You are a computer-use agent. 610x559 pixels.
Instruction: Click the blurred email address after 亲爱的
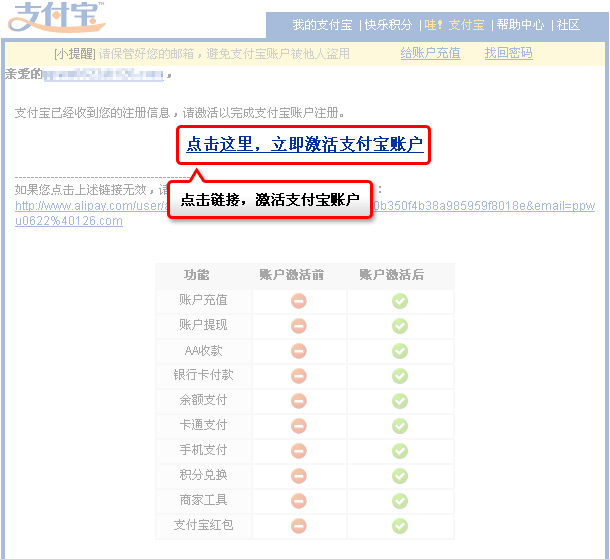pos(103,74)
